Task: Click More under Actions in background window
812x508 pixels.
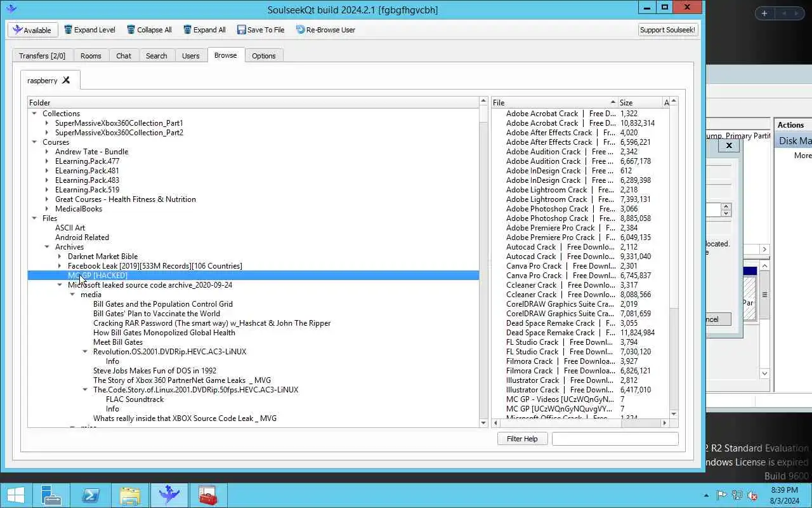Action: [x=802, y=156]
